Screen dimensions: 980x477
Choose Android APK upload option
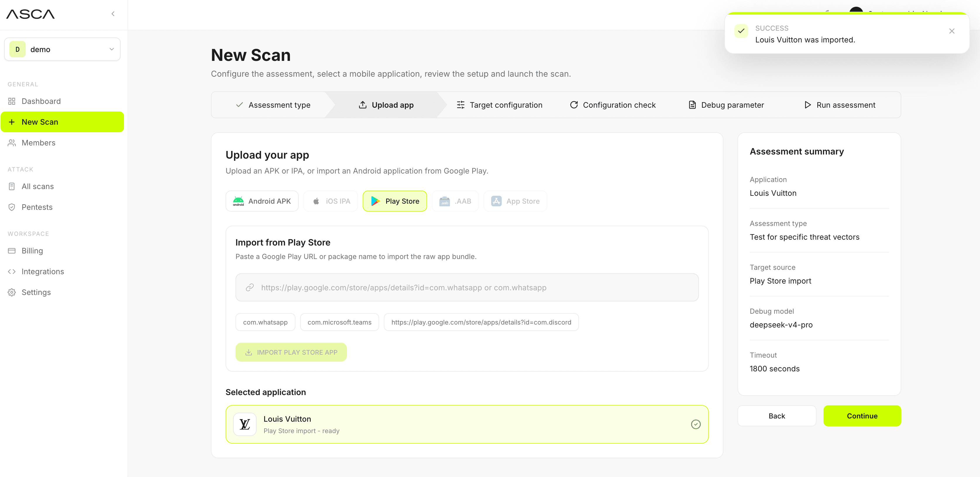click(x=262, y=201)
